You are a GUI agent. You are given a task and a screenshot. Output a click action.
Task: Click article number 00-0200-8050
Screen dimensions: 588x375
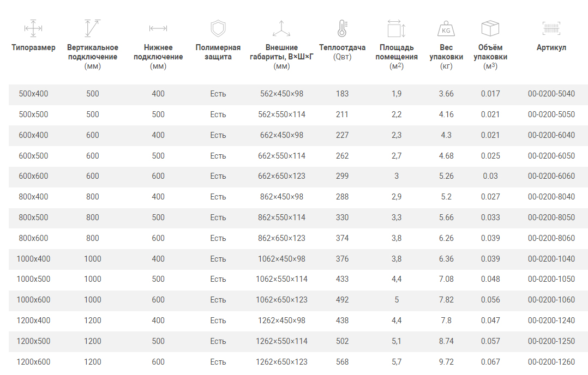(551, 217)
